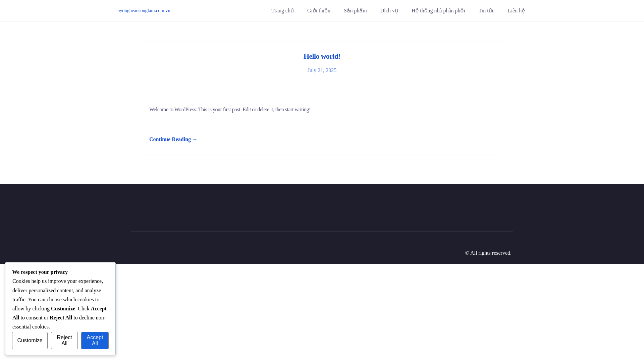
Task: Follow the Continue Reading link
Action: 173,139
